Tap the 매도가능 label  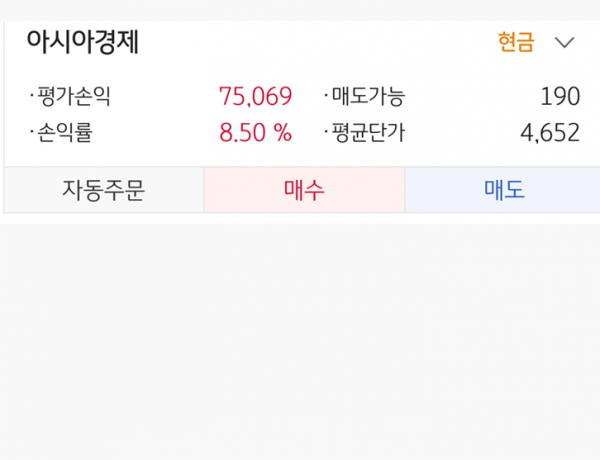coord(367,97)
